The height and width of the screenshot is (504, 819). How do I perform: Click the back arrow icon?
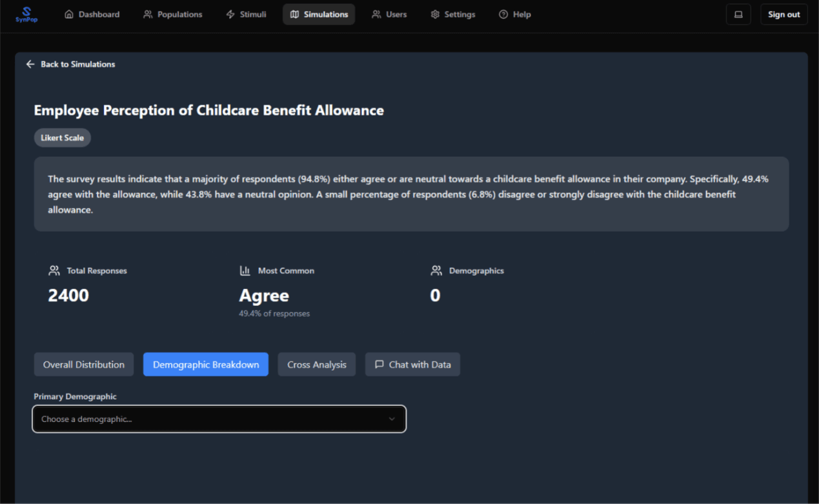tap(30, 64)
